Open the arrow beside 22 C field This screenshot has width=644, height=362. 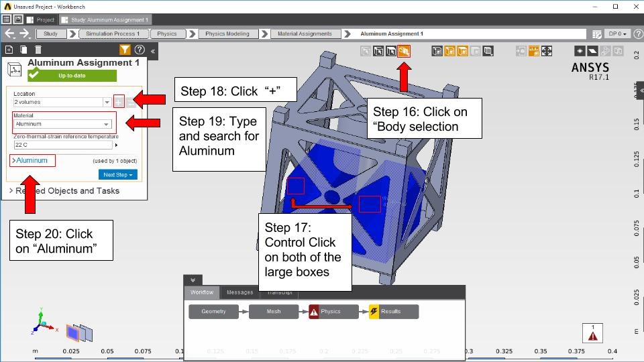tap(116, 145)
